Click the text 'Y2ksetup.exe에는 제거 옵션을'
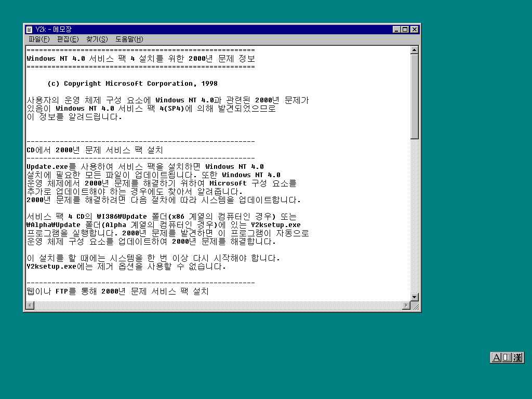This screenshot has height=399, width=532. [x=85, y=267]
